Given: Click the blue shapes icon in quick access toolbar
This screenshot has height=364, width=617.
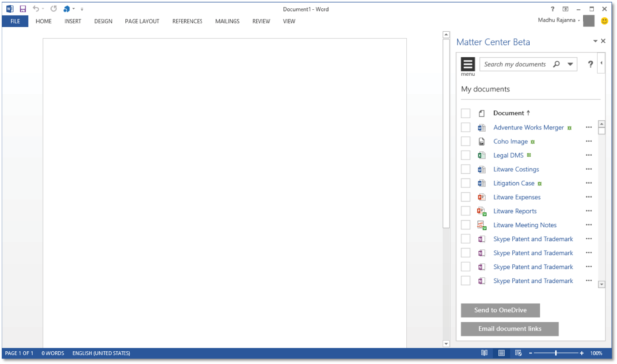Looking at the screenshot, I should coord(67,9).
